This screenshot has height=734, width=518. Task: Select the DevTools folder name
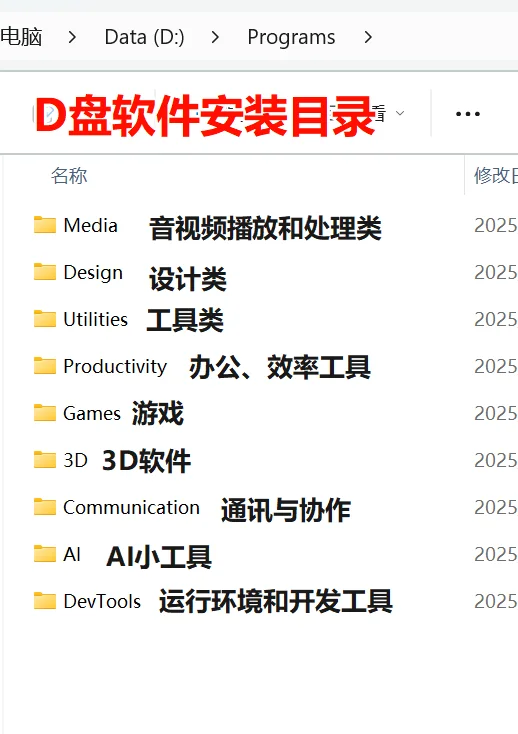click(x=102, y=602)
